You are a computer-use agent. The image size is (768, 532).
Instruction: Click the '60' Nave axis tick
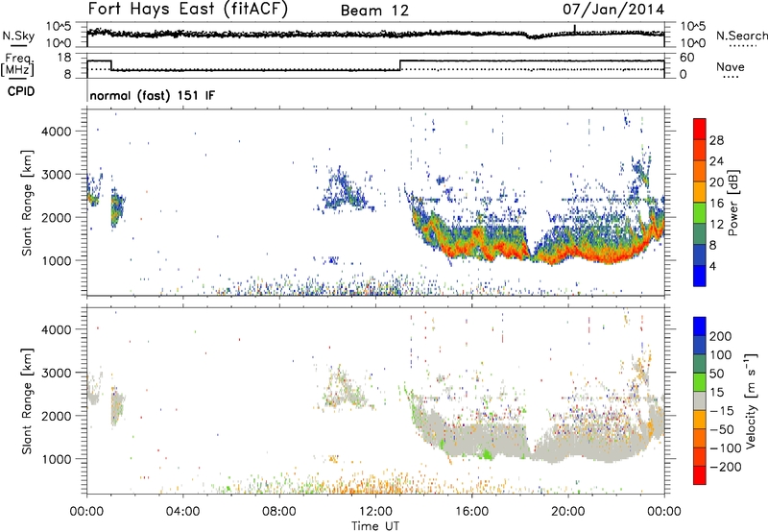point(687,58)
